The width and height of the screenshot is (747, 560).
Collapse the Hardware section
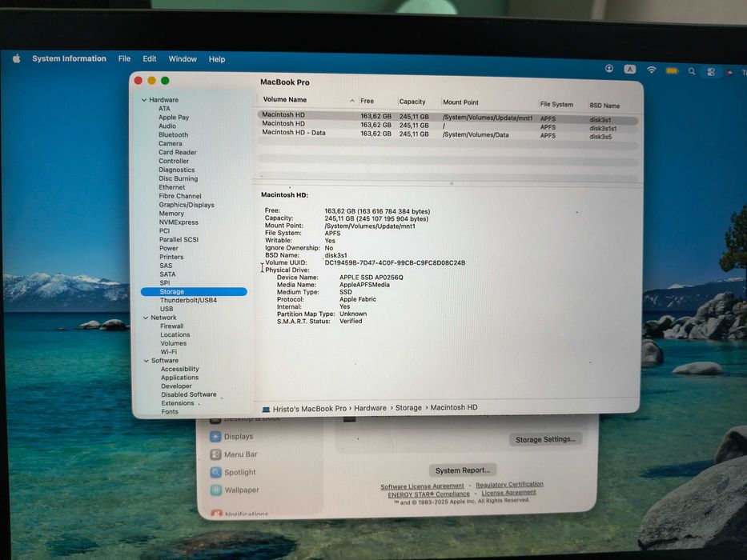tap(144, 100)
